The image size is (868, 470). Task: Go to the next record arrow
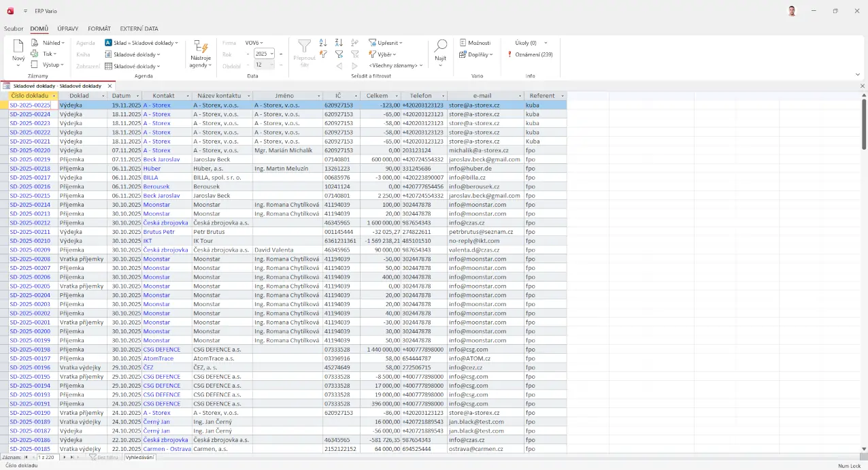click(x=65, y=457)
